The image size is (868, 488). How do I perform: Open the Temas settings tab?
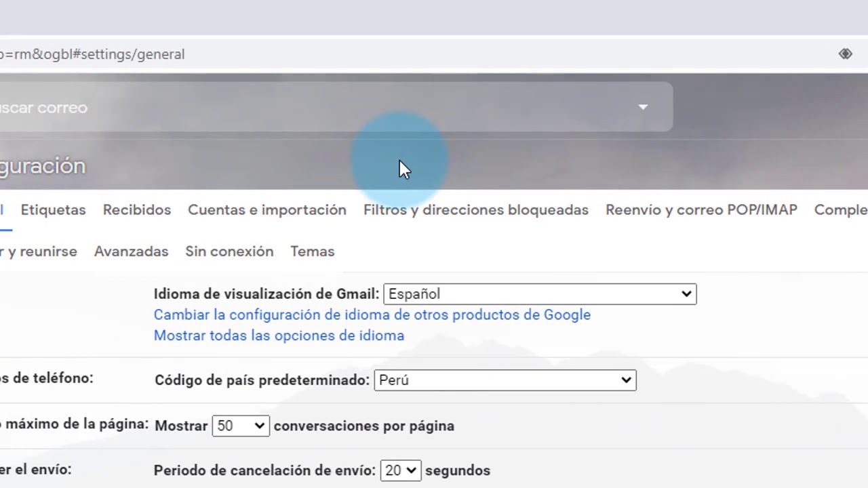coord(312,251)
